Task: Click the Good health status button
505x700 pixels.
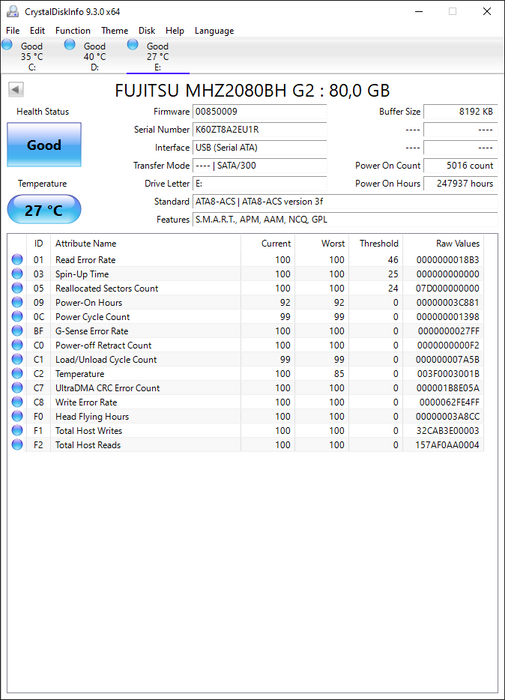Action: (x=44, y=145)
